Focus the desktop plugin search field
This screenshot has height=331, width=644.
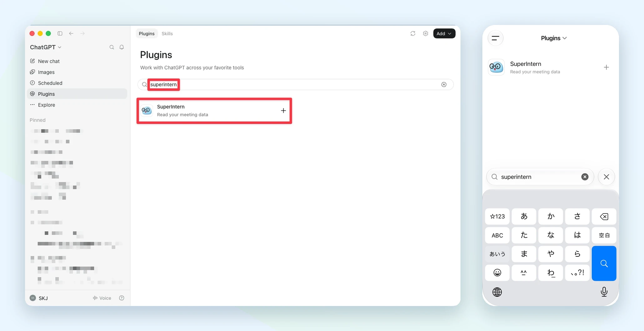point(295,85)
